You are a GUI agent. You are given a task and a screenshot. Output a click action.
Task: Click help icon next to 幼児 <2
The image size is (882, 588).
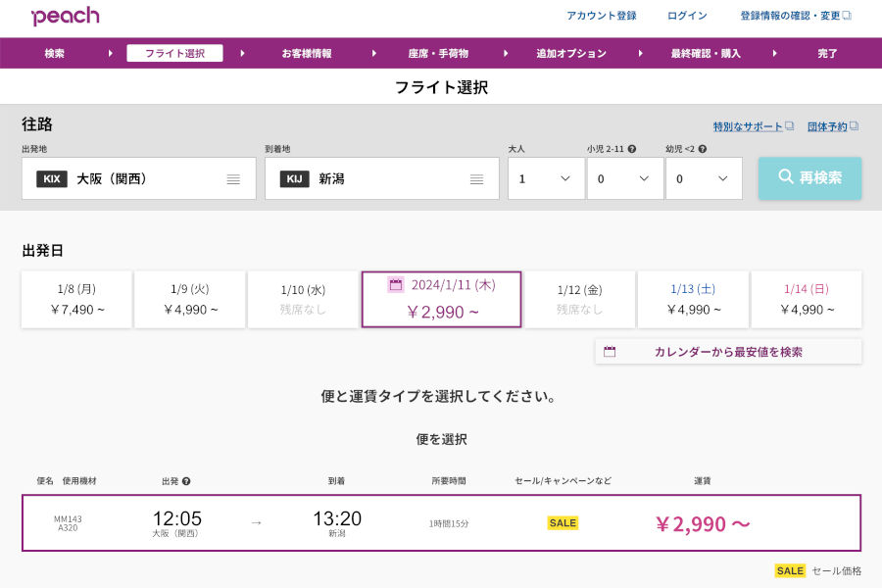tap(702, 149)
